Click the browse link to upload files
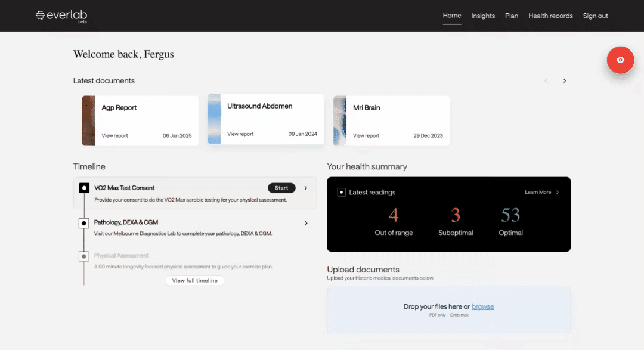This screenshot has width=644, height=350. 482,306
